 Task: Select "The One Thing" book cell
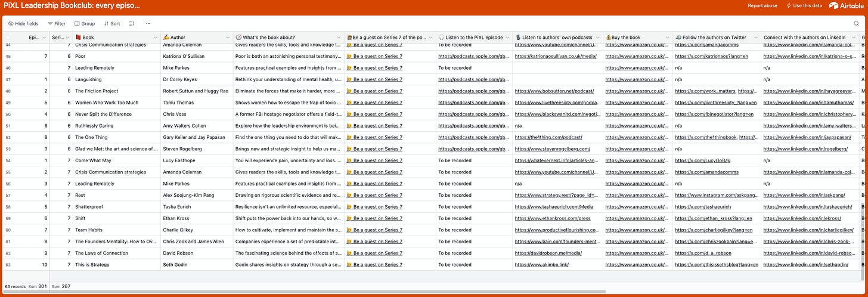tap(117, 137)
